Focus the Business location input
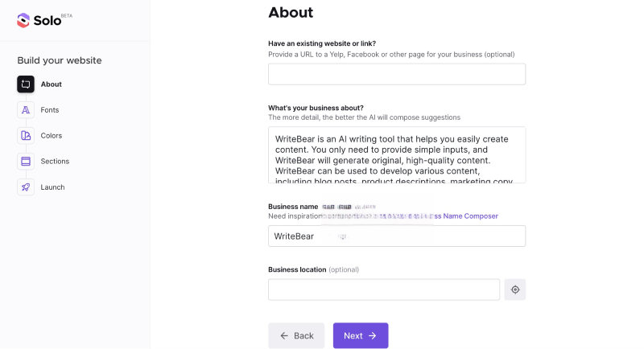 tap(383, 289)
